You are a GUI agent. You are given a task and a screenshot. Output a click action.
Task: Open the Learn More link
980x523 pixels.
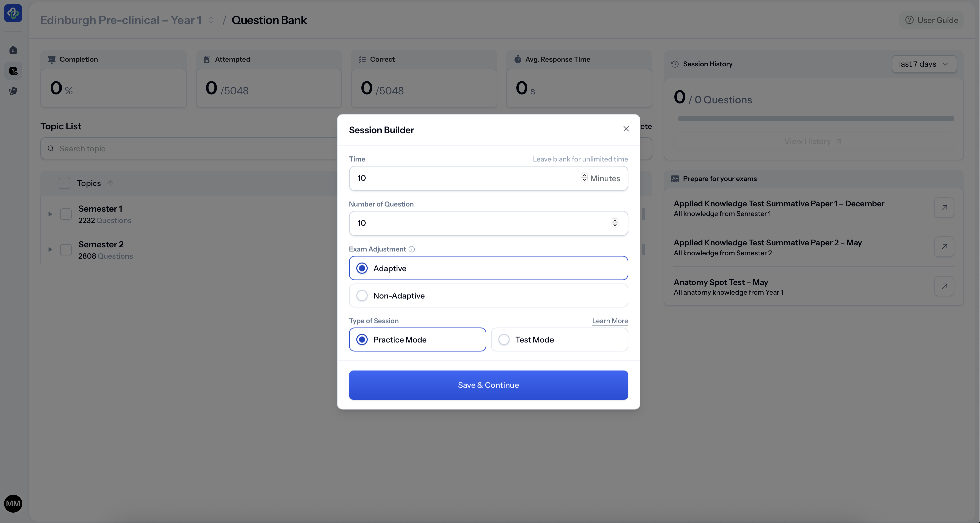click(x=609, y=321)
